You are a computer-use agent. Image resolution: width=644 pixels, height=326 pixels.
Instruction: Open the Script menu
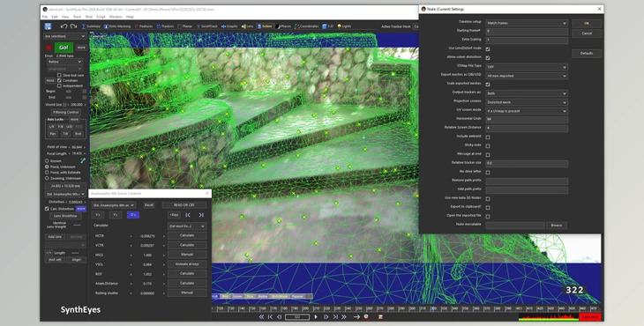[101, 17]
